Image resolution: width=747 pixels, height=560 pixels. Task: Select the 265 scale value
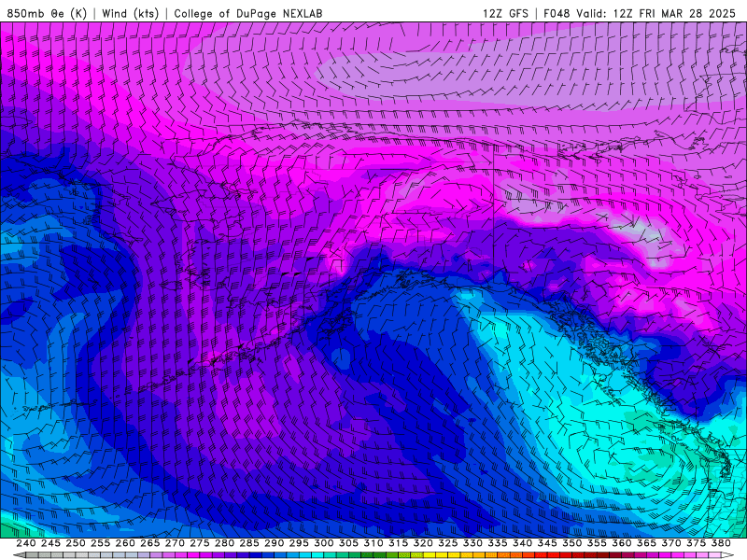coord(150,543)
